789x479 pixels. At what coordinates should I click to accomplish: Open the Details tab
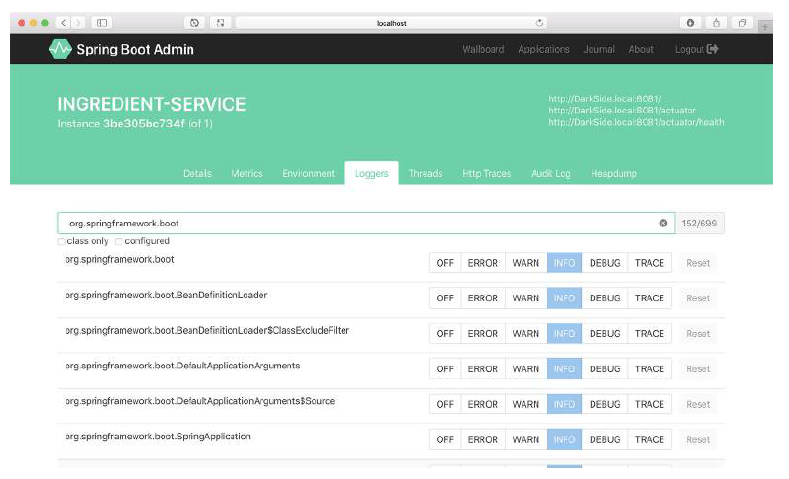pyautogui.click(x=197, y=174)
